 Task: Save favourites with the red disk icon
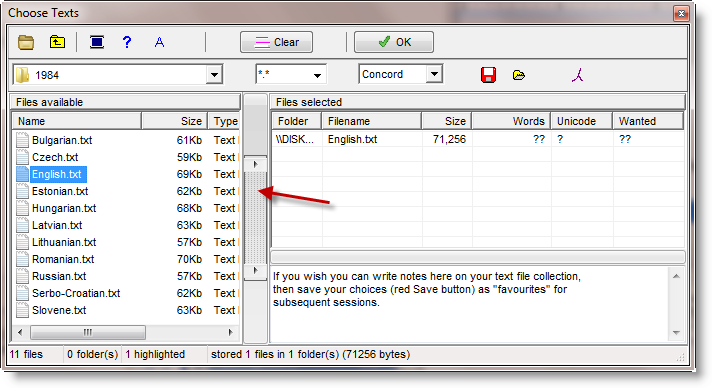pyautogui.click(x=488, y=75)
